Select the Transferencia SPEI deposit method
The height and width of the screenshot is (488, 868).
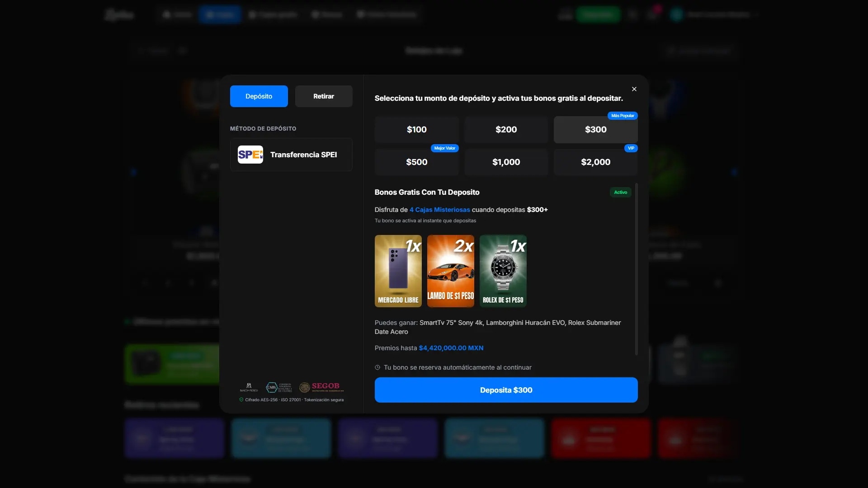[x=291, y=155]
